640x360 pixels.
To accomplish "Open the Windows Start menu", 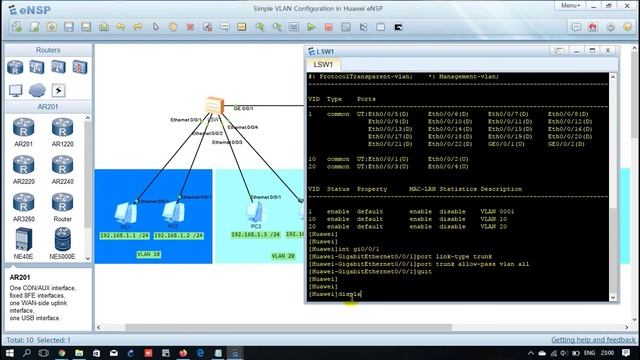I will click(9, 353).
